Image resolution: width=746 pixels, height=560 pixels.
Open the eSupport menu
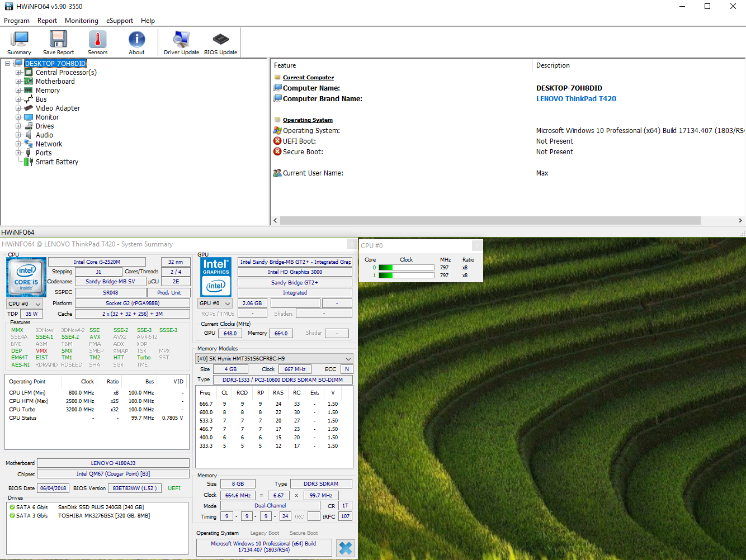120,21
